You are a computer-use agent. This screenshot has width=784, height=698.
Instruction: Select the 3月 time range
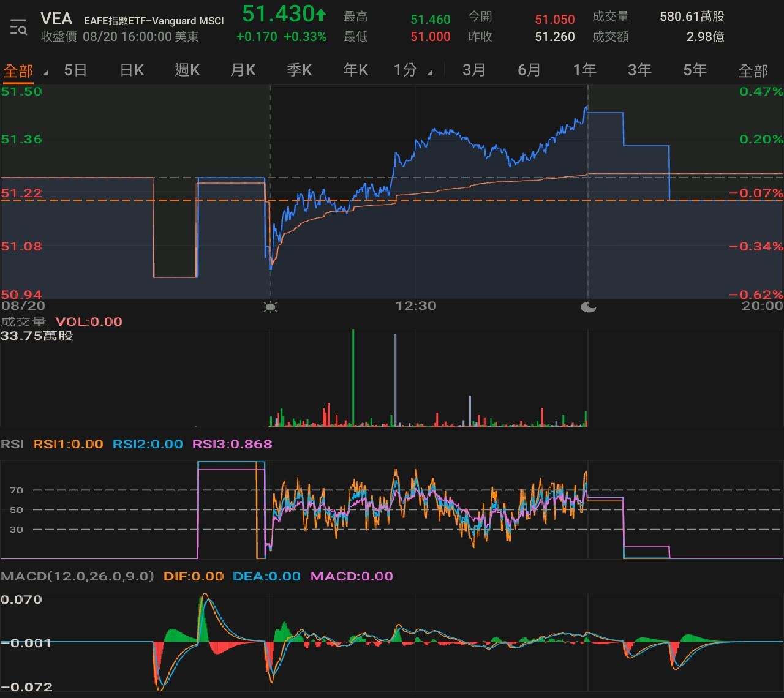[x=473, y=70]
